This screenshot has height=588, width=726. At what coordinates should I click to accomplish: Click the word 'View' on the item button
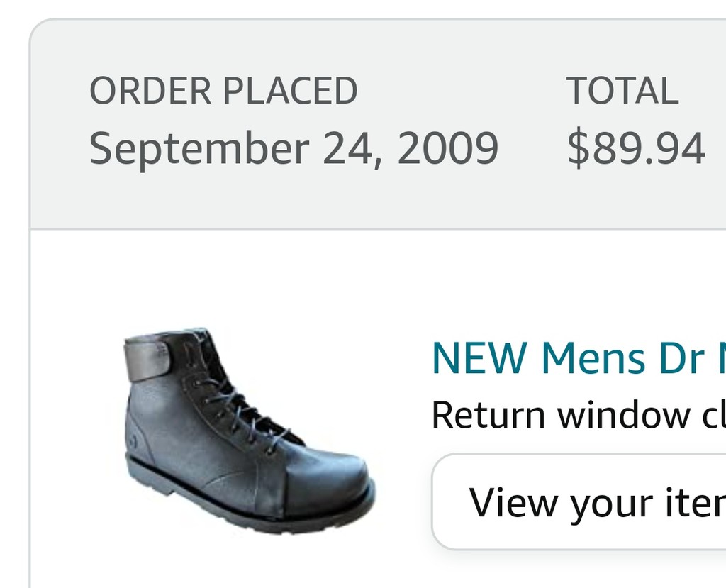513,502
